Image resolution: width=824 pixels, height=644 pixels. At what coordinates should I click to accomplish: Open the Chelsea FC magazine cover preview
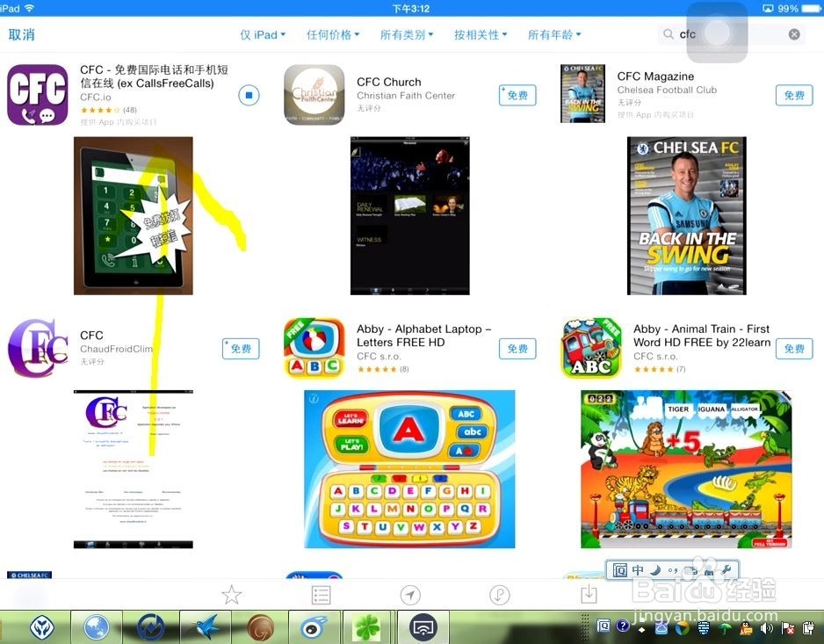pos(687,215)
